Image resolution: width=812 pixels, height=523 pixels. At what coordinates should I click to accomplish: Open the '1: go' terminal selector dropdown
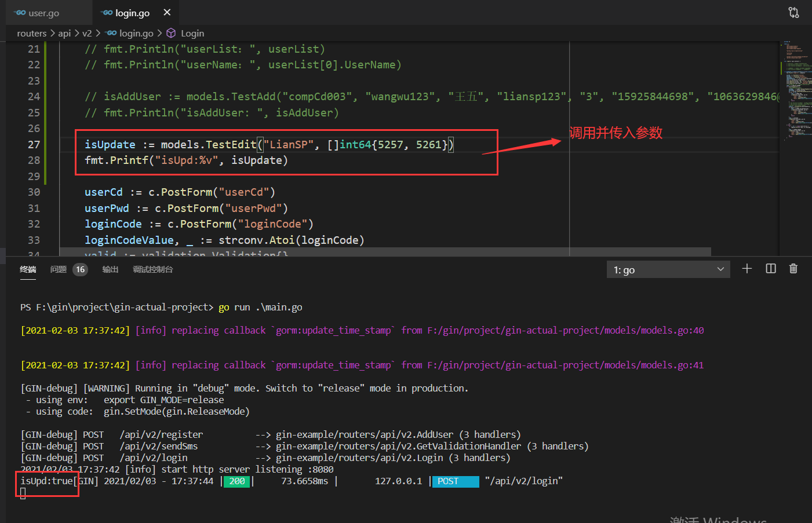tap(668, 269)
